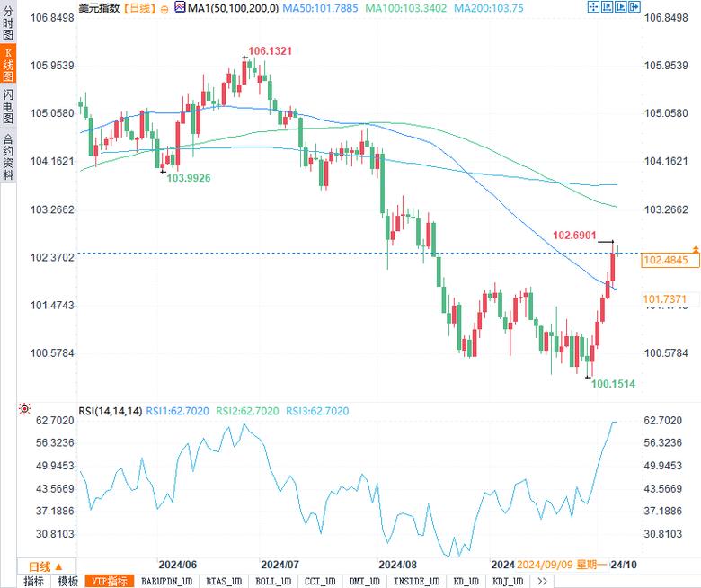
Task: Click the 模板 button
Action: point(68,582)
